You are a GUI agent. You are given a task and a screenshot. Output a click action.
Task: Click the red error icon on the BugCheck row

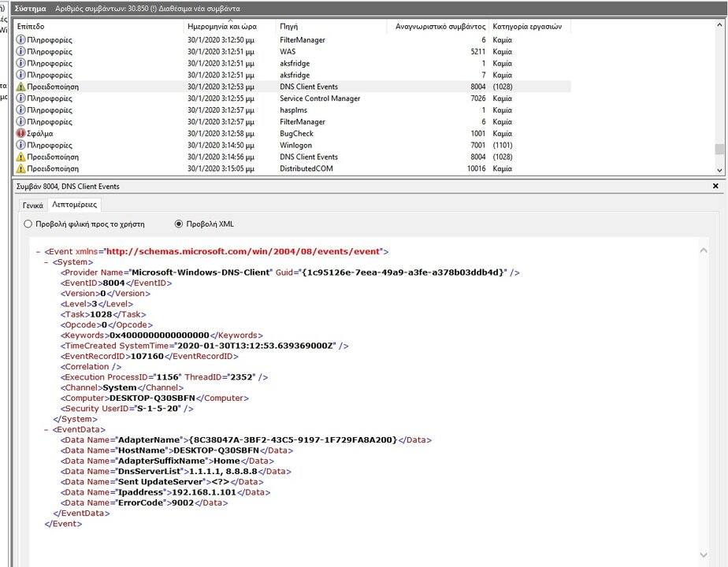pyautogui.click(x=20, y=134)
